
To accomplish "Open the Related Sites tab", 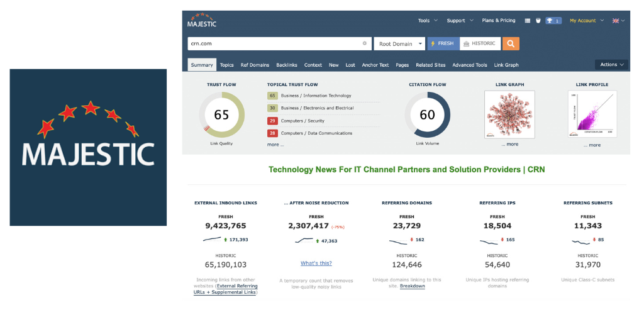I will 431,65.
